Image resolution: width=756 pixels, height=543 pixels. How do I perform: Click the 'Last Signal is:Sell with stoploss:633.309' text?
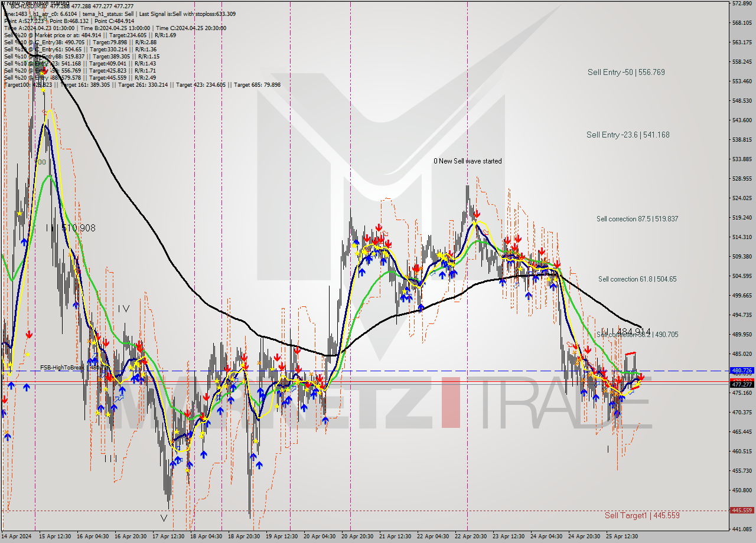(x=188, y=14)
